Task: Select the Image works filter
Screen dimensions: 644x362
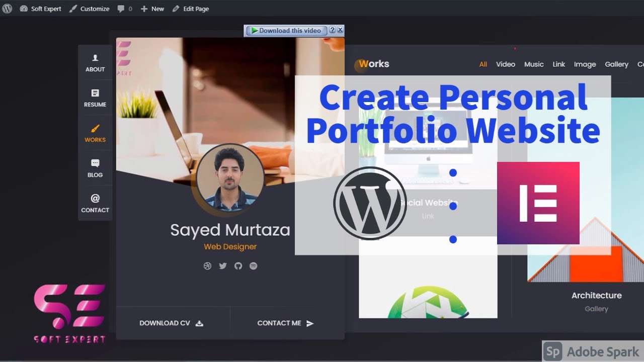Action: (x=585, y=64)
